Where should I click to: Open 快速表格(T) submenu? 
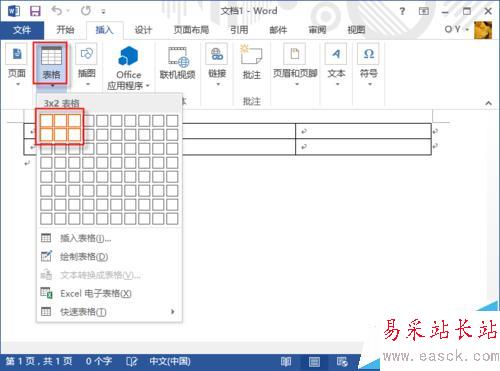point(109,312)
